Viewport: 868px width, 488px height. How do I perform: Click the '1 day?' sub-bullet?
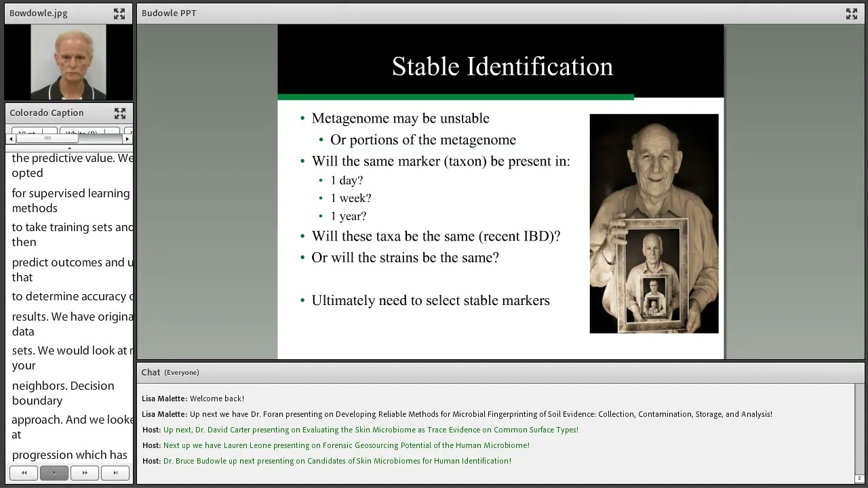coord(347,180)
